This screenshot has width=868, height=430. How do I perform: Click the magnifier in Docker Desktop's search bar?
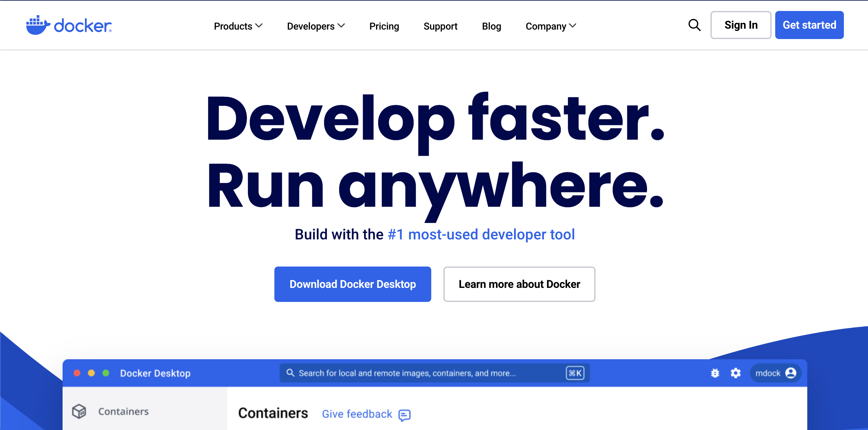click(291, 373)
